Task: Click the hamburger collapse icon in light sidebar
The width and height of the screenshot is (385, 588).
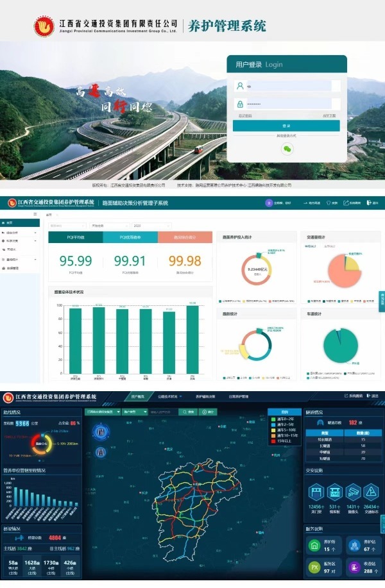Action: [35, 214]
